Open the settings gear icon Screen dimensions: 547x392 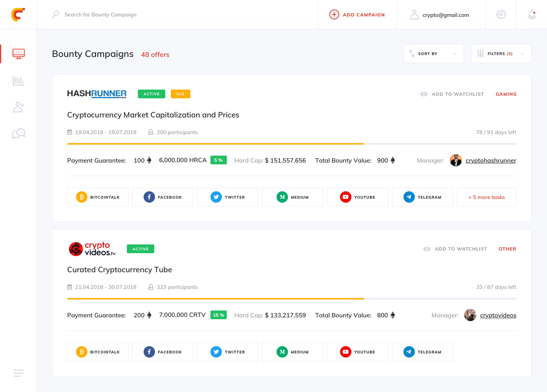point(501,15)
